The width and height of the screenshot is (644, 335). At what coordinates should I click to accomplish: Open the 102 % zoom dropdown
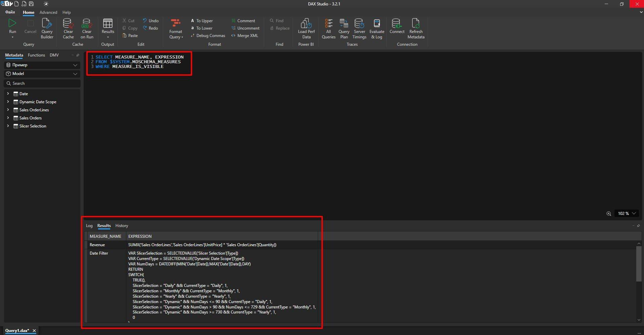tap(627, 214)
